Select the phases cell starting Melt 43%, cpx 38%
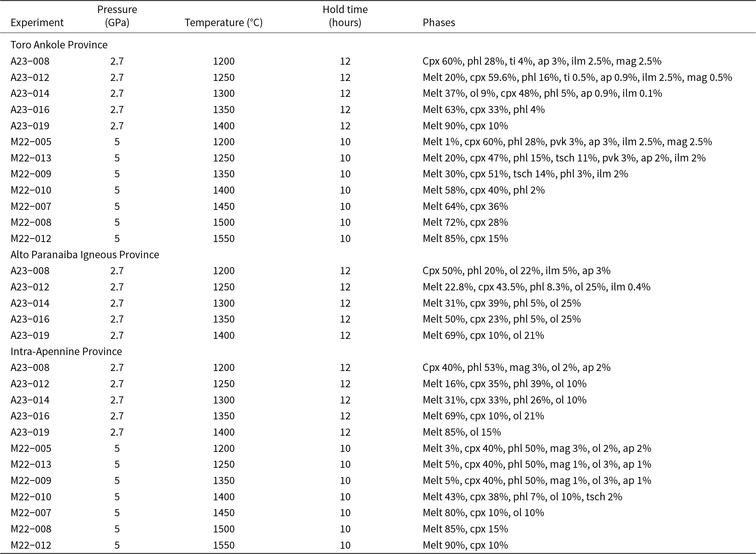Screen dimensions: 756x554 pos(522,497)
